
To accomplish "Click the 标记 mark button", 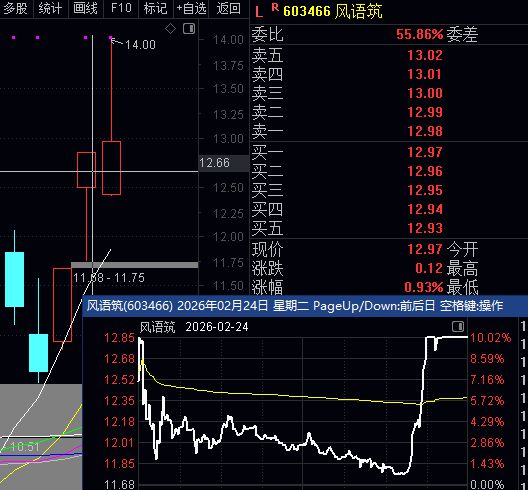I will (156, 8).
